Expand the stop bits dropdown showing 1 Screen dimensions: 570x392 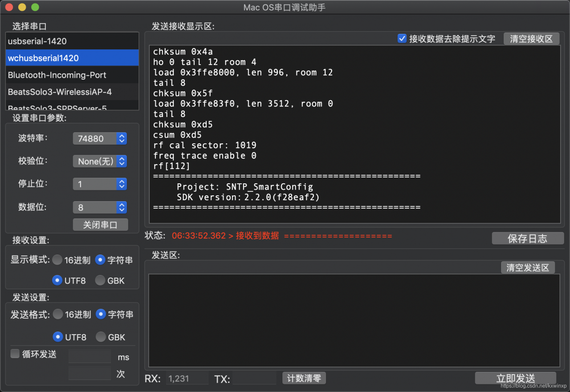click(100, 184)
